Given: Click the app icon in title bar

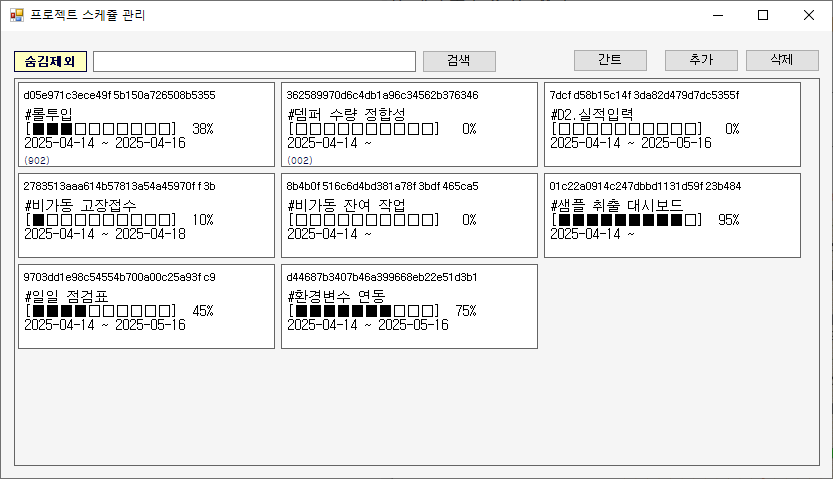Looking at the screenshot, I should (17, 15).
